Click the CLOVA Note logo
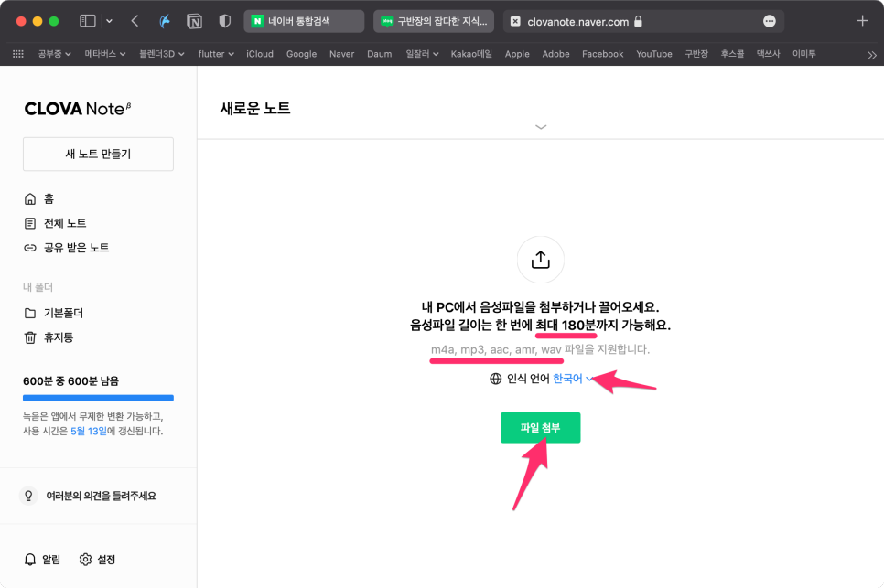This screenshot has width=884, height=588. click(x=77, y=109)
